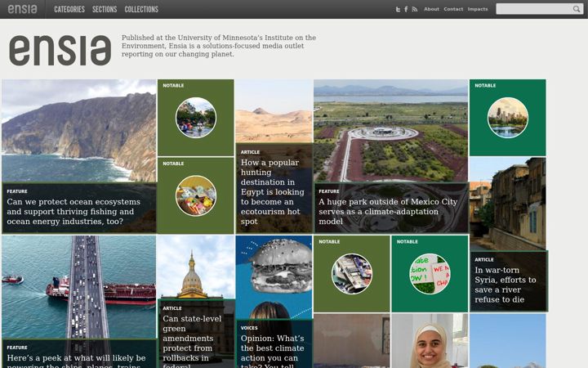Click the bridge and red tanker photo

(x=79, y=287)
